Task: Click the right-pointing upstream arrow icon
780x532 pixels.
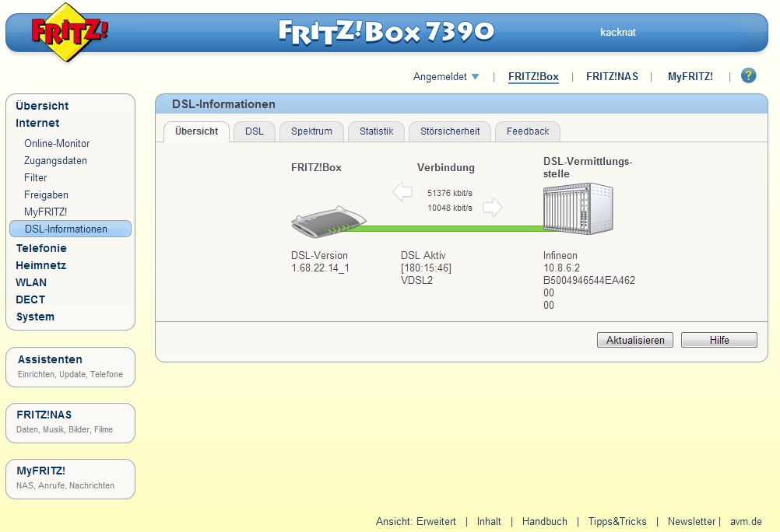Action: pyautogui.click(x=493, y=208)
